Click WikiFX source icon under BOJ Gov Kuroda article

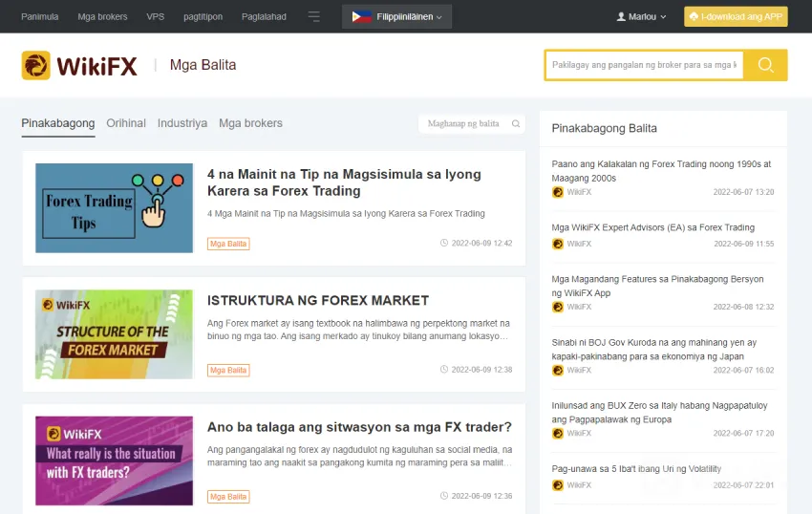tap(558, 370)
